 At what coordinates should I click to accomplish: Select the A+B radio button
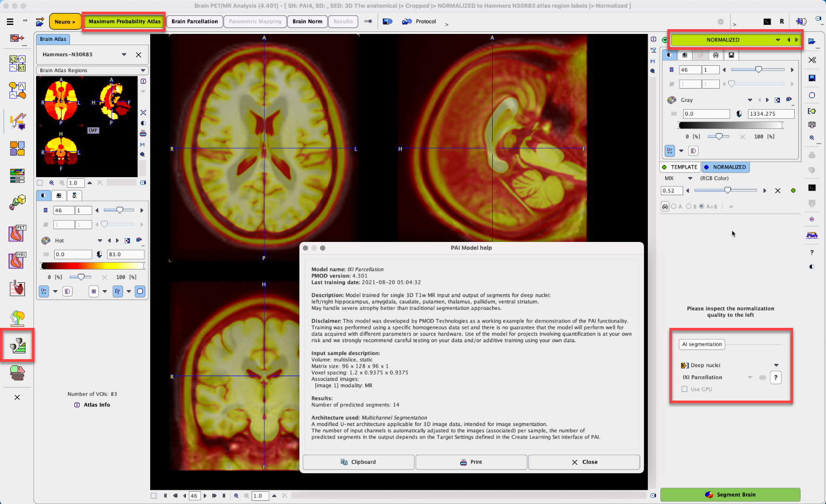click(701, 206)
